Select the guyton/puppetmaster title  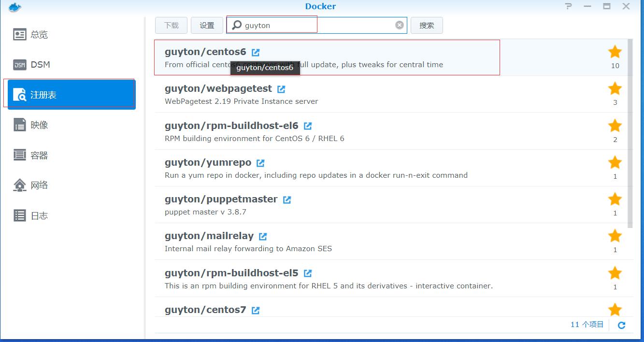(x=221, y=199)
